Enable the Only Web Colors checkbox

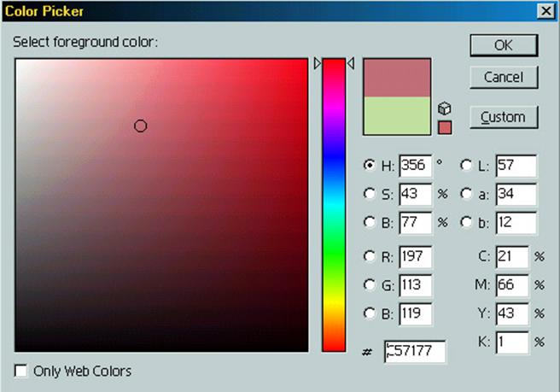point(20,371)
